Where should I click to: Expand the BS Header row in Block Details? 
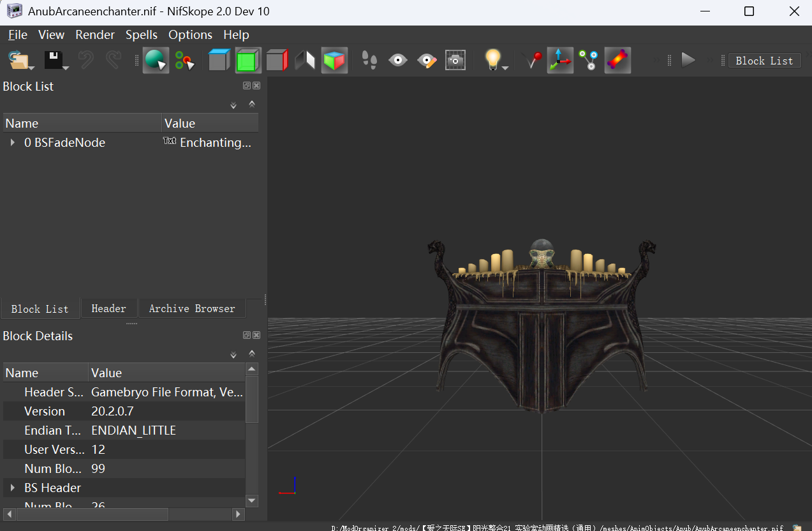(x=13, y=488)
